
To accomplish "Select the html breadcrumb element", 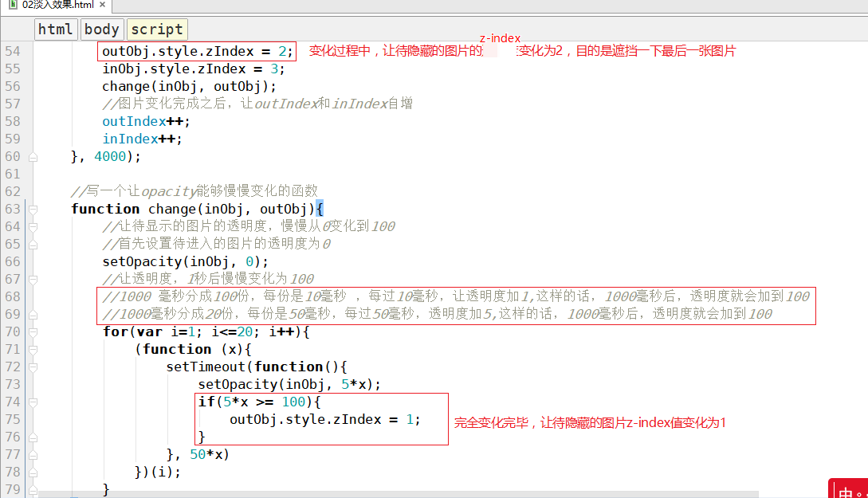I will coord(56,29).
